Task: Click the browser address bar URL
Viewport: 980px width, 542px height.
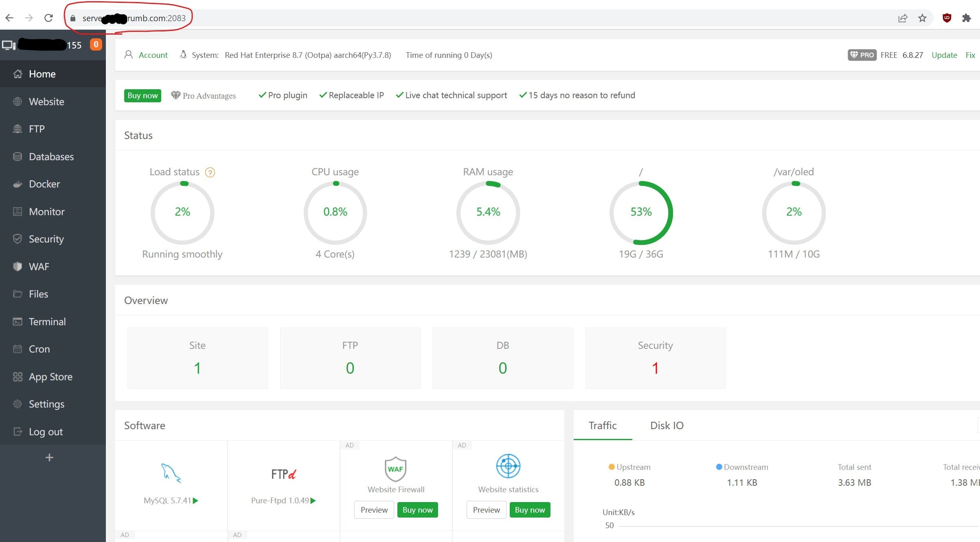Action: pyautogui.click(x=134, y=18)
